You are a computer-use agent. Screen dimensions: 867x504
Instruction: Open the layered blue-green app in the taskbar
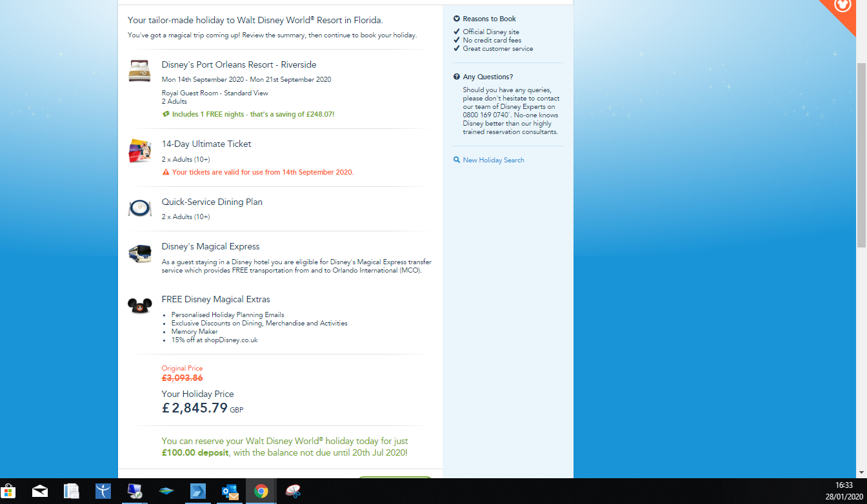tap(166, 492)
